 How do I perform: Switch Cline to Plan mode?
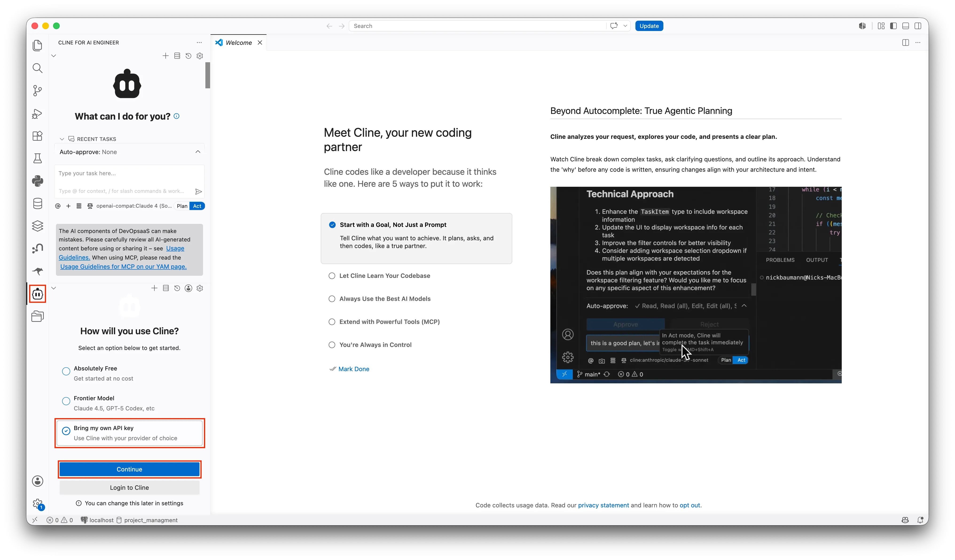[182, 206]
